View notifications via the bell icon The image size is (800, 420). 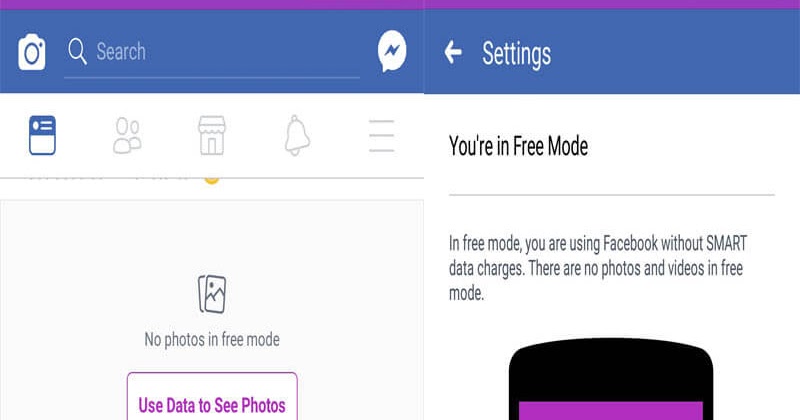click(x=297, y=135)
